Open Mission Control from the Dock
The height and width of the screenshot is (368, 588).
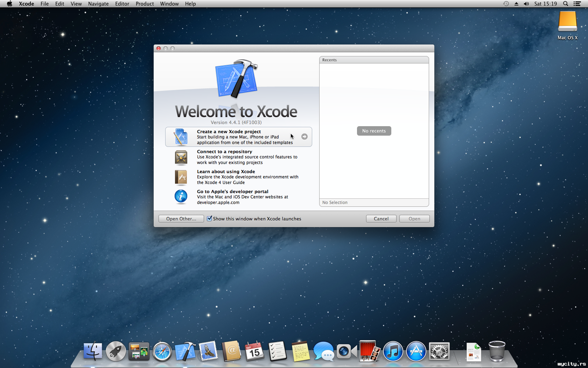[x=139, y=351]
